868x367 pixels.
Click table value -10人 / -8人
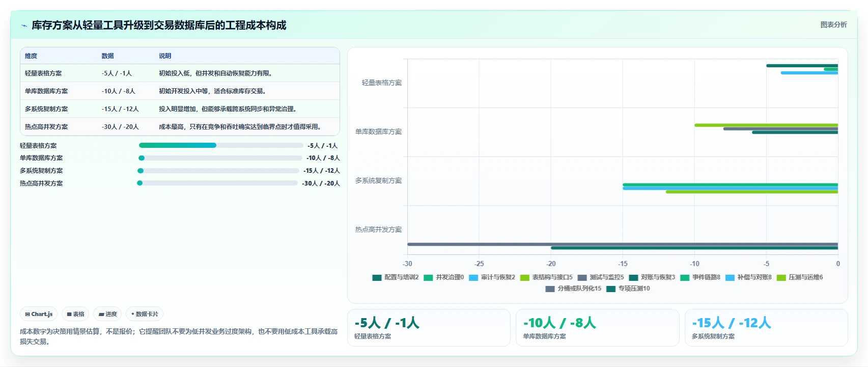119,91
